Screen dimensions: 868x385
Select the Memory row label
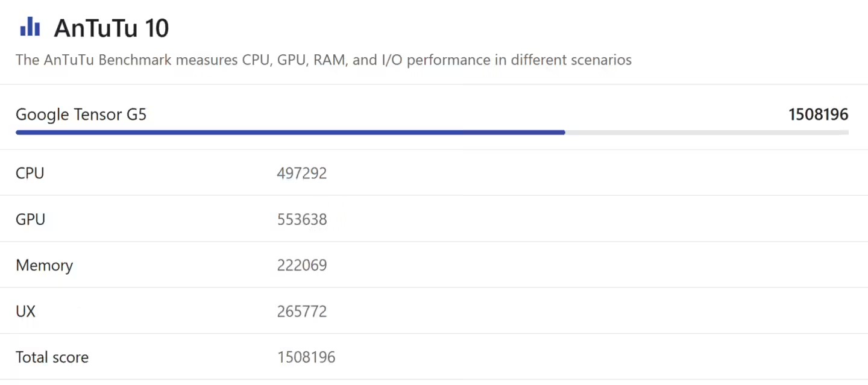[x=44, y=266]
